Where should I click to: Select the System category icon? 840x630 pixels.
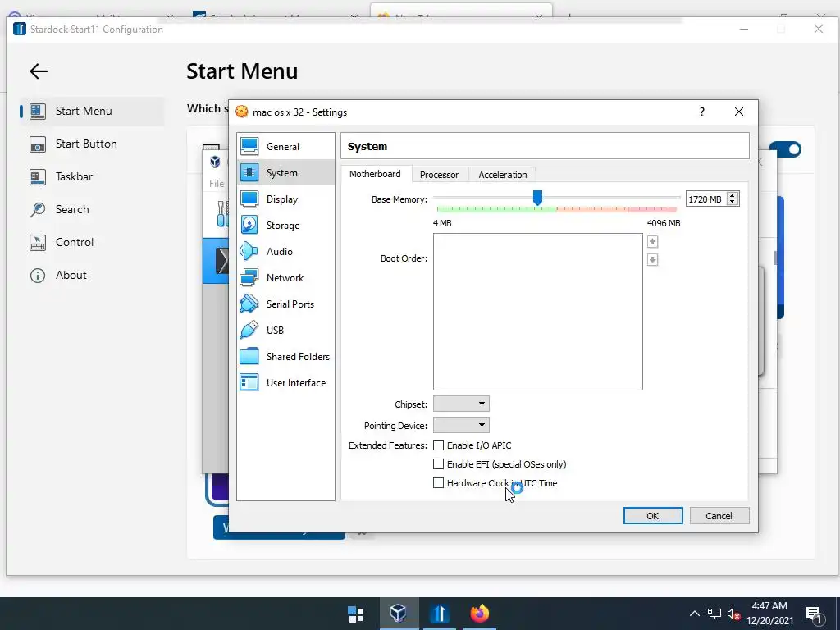(x=249, y=172)
